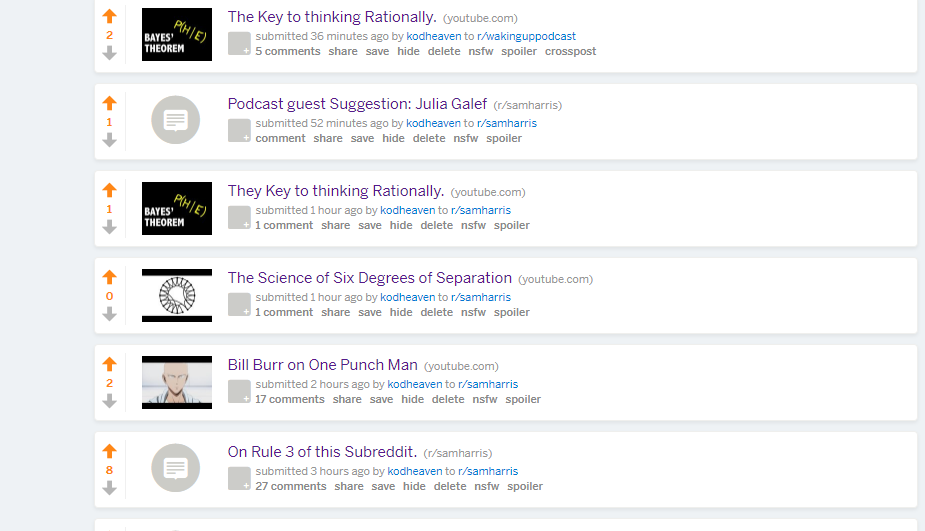Click self-post icon for Rule 3 post
The height and width of the screenshot is (531, 925).
[176, 468]
